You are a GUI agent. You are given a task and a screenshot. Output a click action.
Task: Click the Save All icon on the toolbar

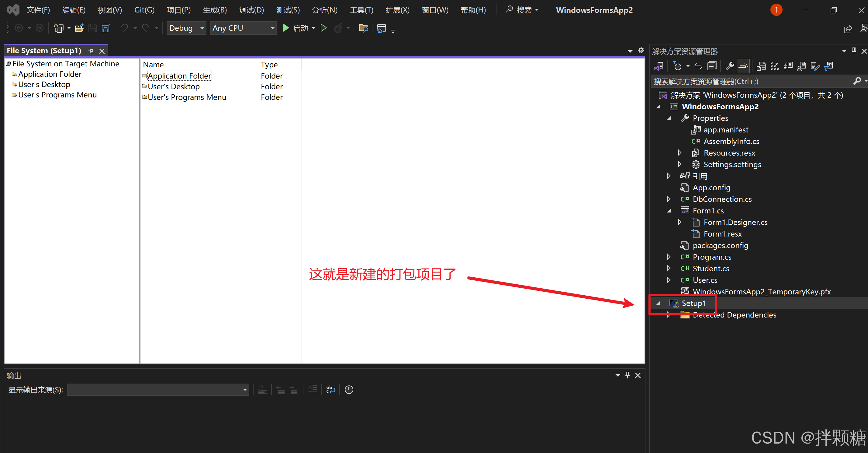[105, 28]
